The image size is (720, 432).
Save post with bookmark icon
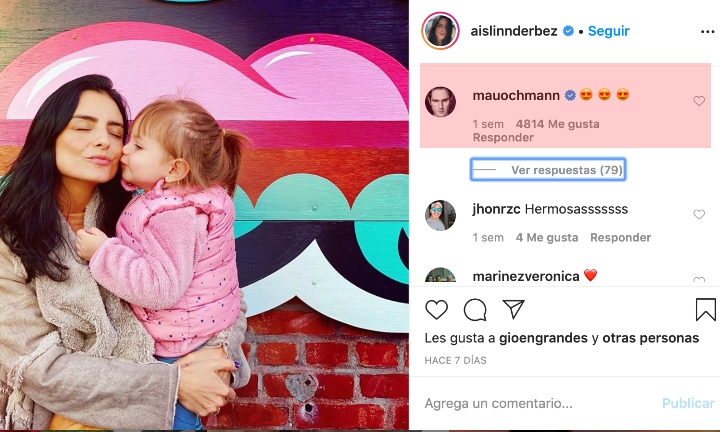click(706, 309)
